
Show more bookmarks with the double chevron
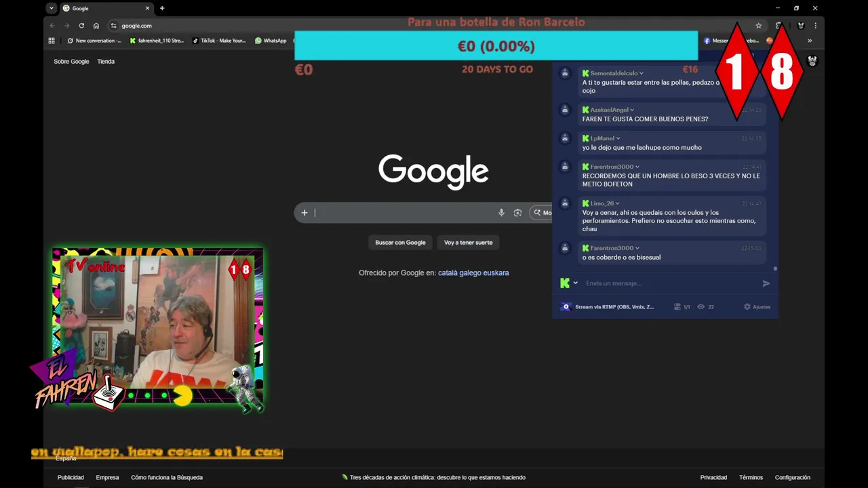click(809, 41)
